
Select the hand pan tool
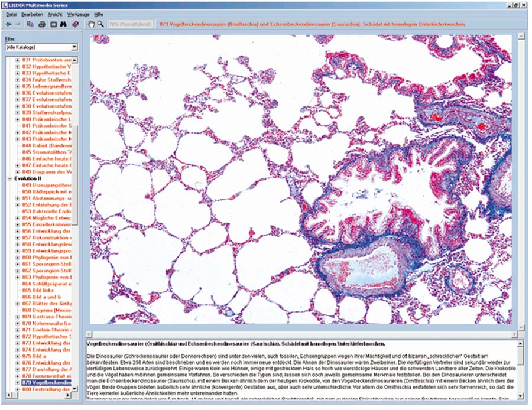coord(91,24)
